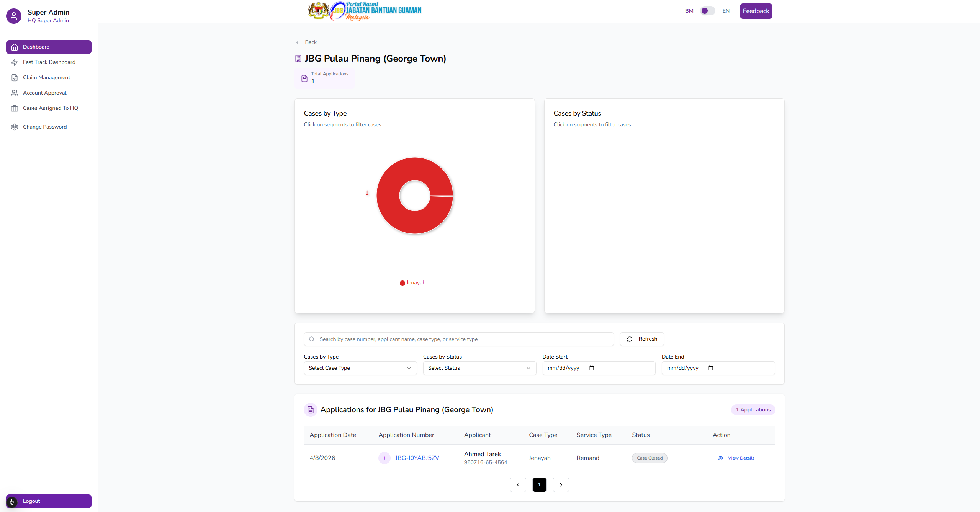Click the gear icon for Change Password
The image size is (980, 512).
[x=15, y=127]
